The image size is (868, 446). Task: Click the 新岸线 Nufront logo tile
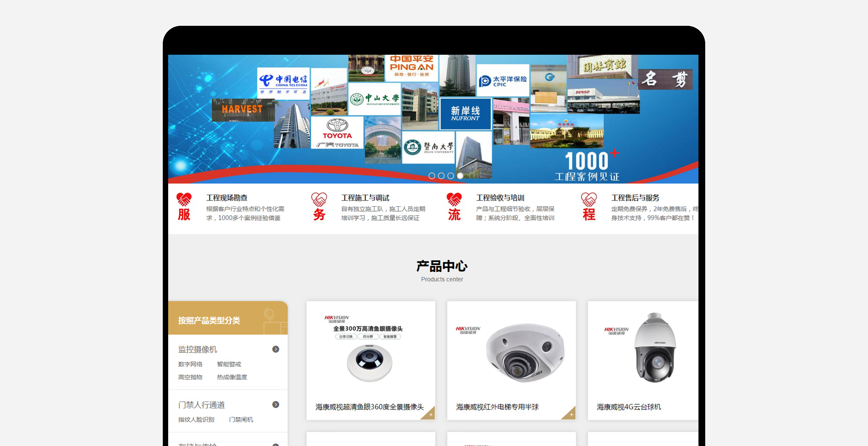465,114
